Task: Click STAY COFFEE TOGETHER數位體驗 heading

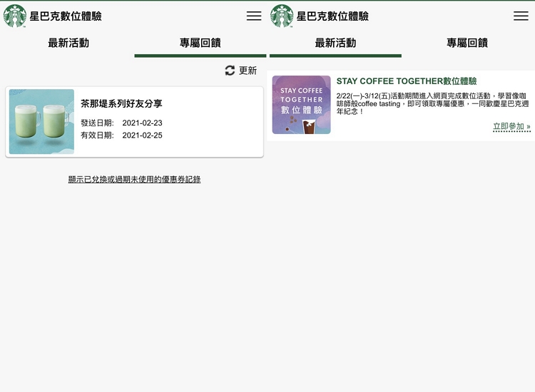Action: coord(407,81)
